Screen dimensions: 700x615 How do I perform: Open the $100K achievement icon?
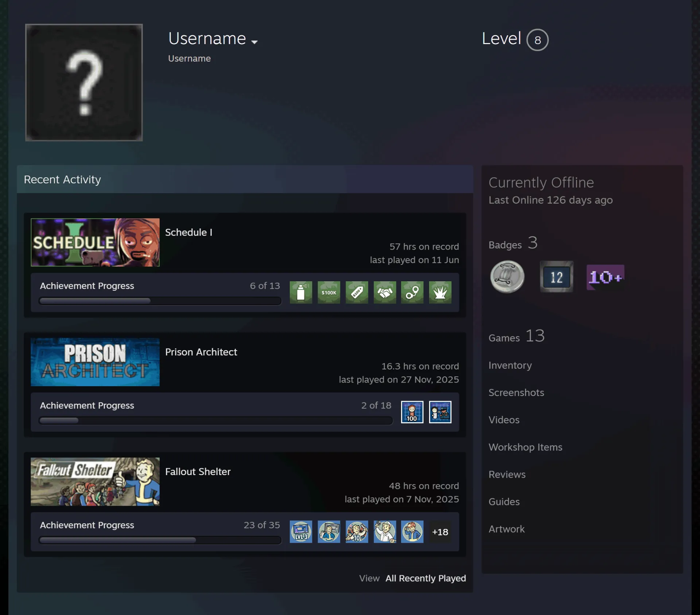click(x=329, y=292)
